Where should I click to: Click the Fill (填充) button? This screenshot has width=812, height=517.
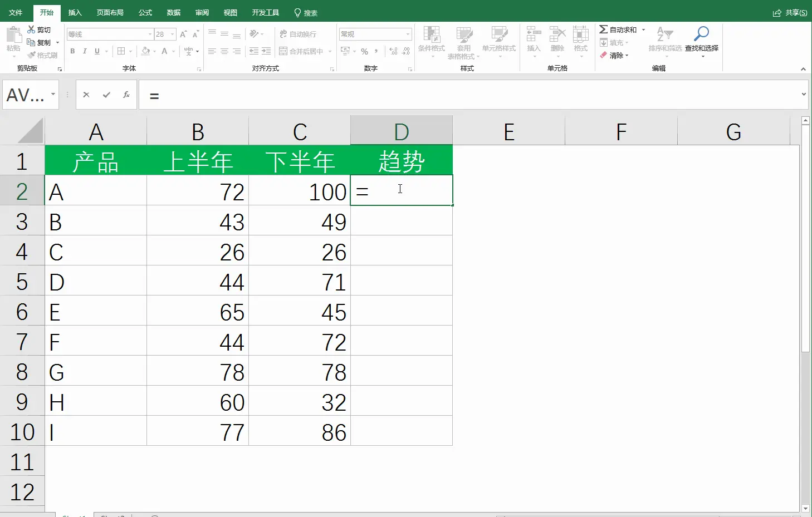pyautogui.click(x=614, y=43)
